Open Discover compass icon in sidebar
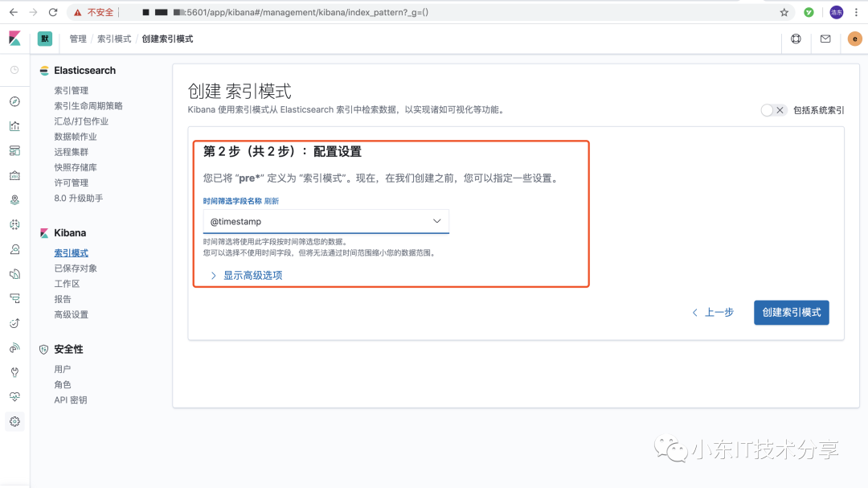Screen dimensions: 868x488 point(15,101)
